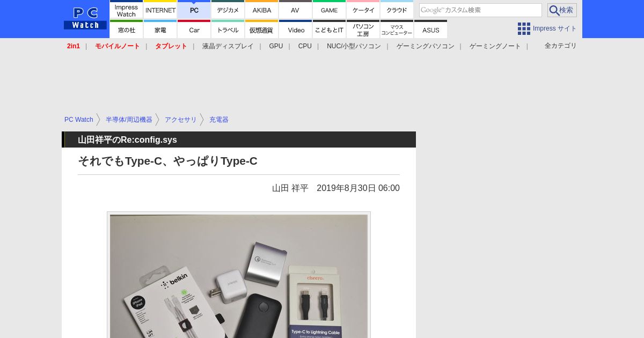Open 全カテゴリ list
The width and height of the screenshot is (644, 338).
561,46
